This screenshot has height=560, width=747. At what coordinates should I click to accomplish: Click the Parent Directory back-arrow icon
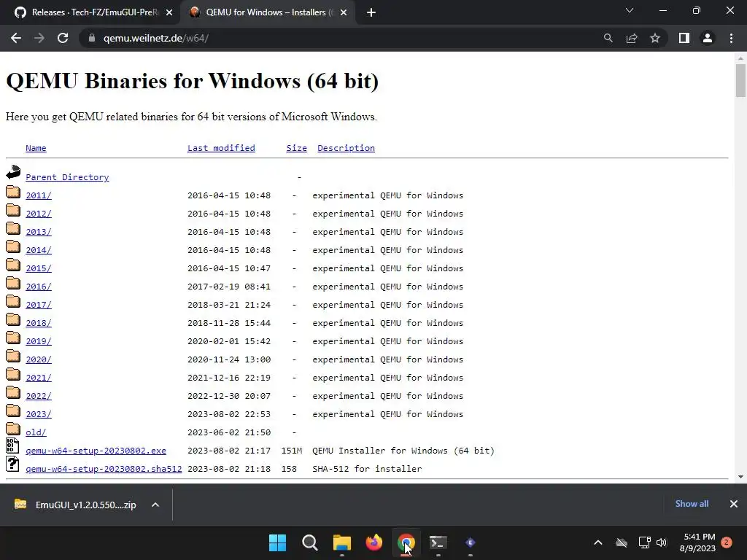click(13, 172)
